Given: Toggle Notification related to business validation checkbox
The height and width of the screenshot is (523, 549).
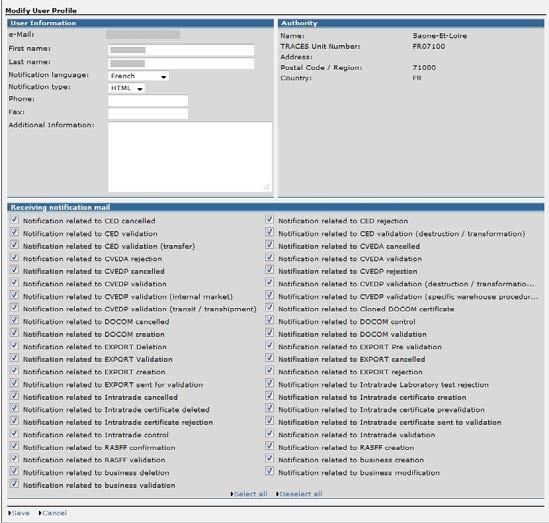Looking at the screenshot, I should click(x=14, y=484).
